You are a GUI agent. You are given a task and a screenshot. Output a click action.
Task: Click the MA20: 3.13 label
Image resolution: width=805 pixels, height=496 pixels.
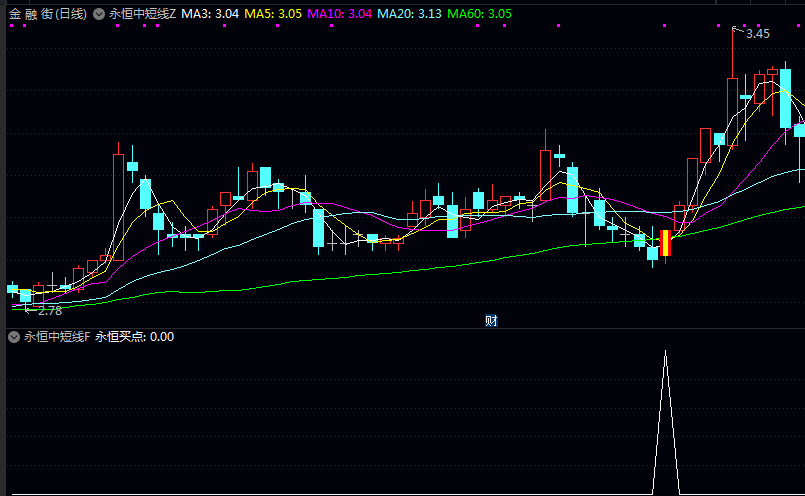click(x=409, y=14)
